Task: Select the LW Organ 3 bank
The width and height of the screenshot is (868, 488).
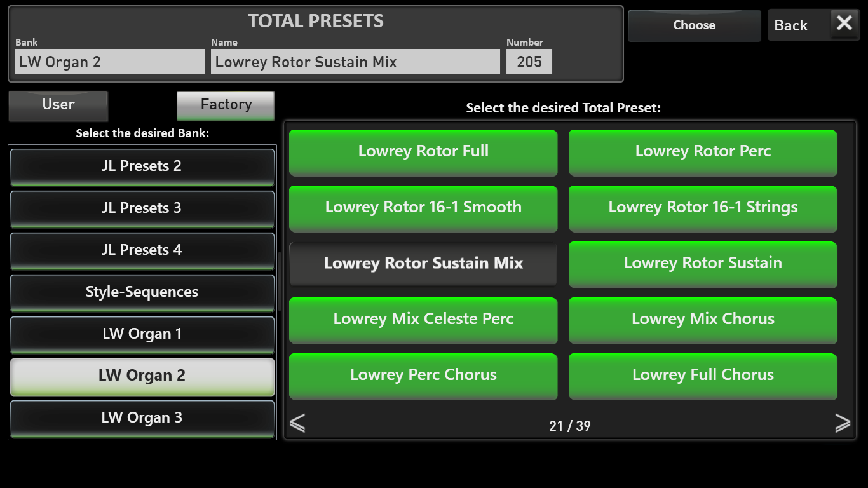Action: (x=142, y=418)
